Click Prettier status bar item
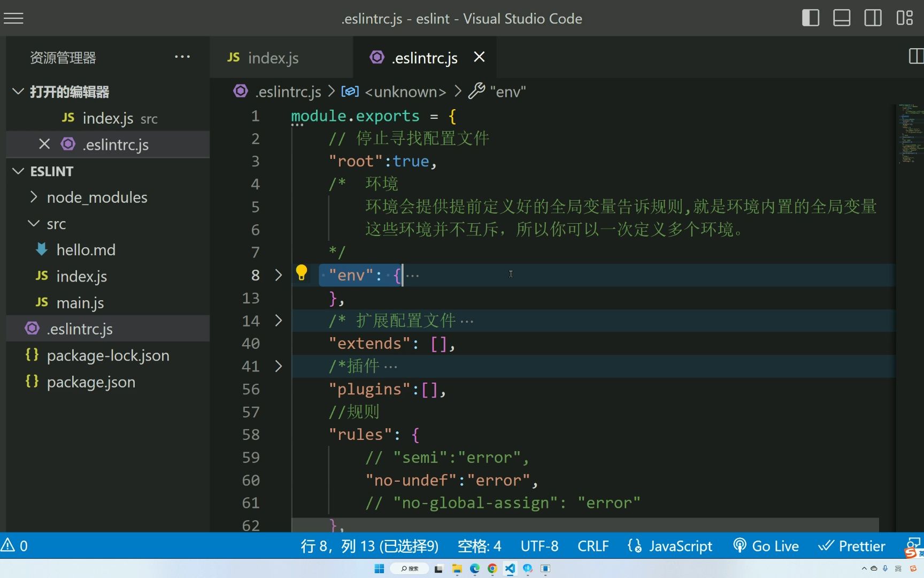This screenshot has height=578, width=924. 851,546
